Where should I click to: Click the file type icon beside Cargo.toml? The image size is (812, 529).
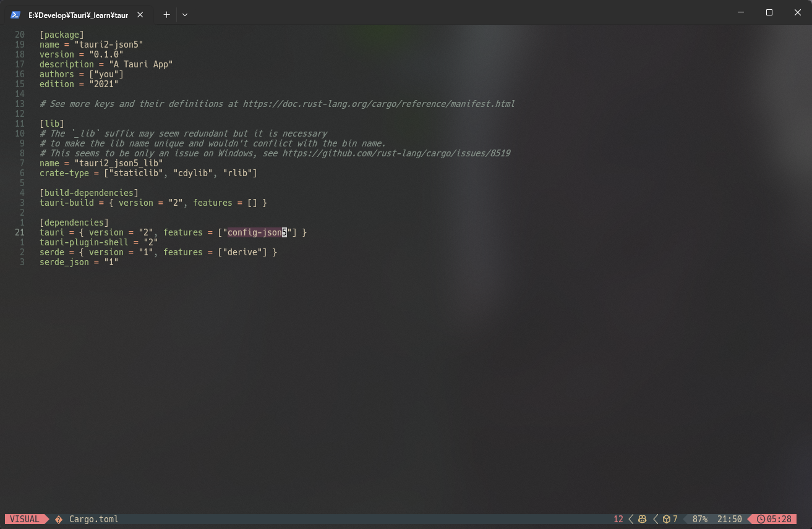click(59, 519)
